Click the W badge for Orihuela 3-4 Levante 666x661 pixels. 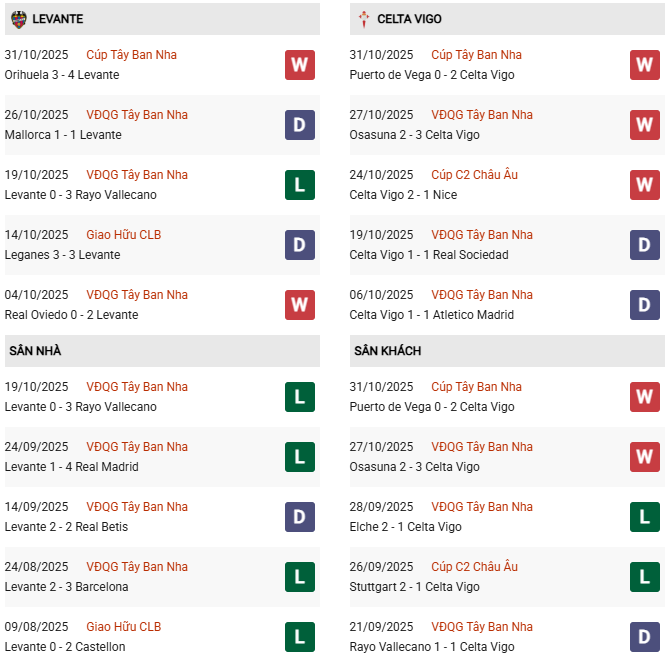pyautogui.click(x=300, y=65)
